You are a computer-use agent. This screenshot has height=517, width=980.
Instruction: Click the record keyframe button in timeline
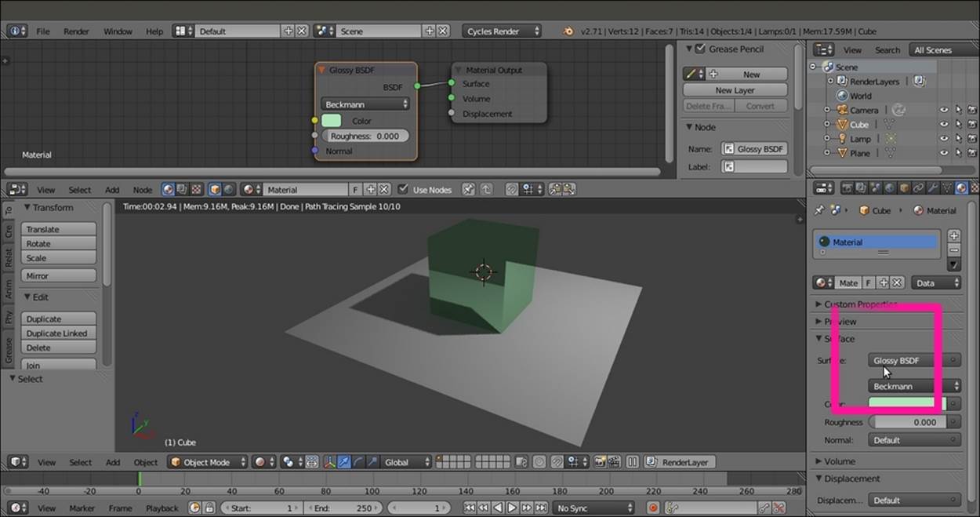[652, 508]
